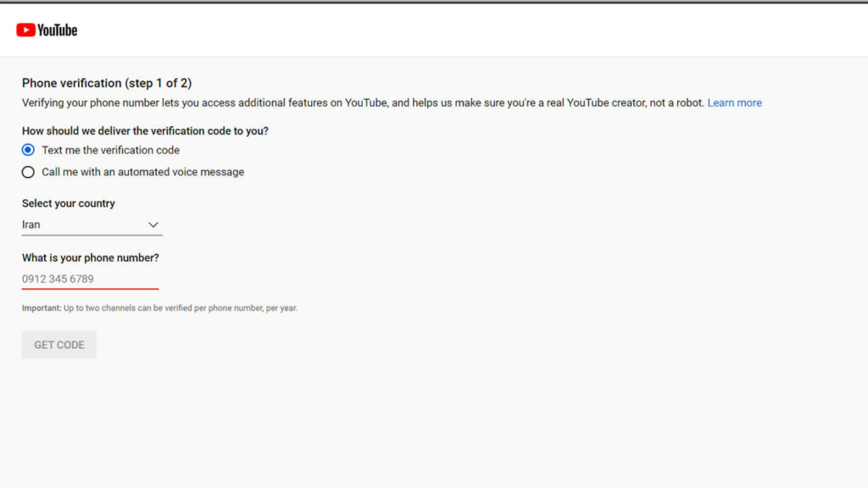Click the 'Call me with an automated voice message' label
This screenshot has width=868, height=488.
click(x=142, y=172)
